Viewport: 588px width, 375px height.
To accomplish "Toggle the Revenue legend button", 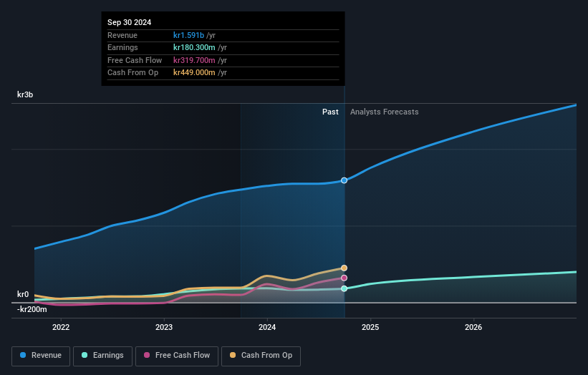I will [41, 356].
